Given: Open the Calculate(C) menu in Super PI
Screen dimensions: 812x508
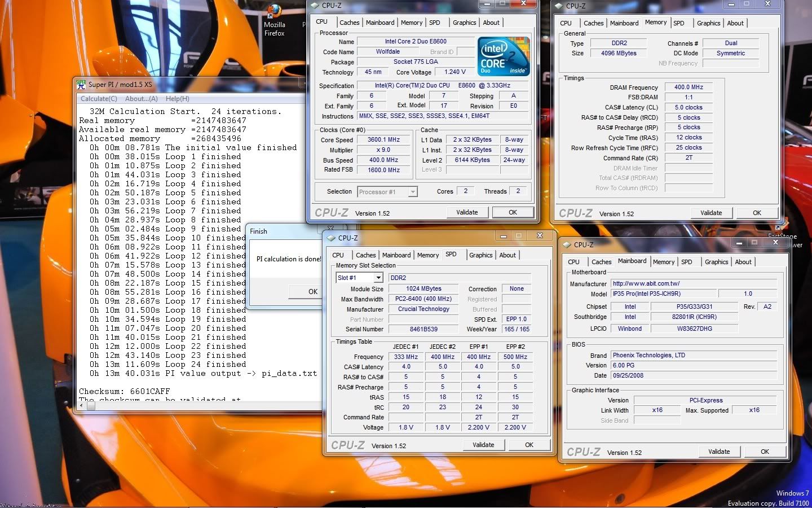Looking at the screenshot, I should (99, 99).
